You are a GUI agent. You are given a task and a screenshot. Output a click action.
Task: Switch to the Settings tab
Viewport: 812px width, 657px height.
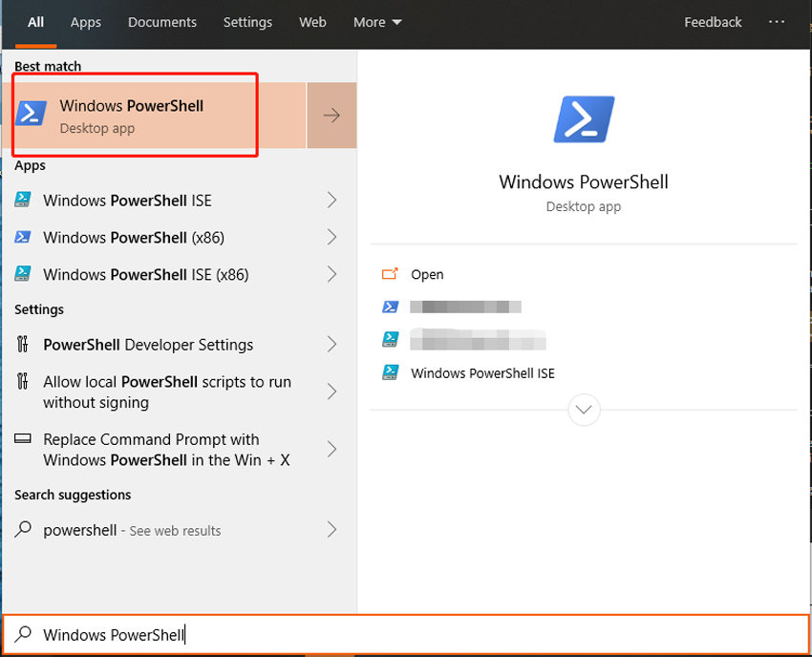(x=247, y=22)
